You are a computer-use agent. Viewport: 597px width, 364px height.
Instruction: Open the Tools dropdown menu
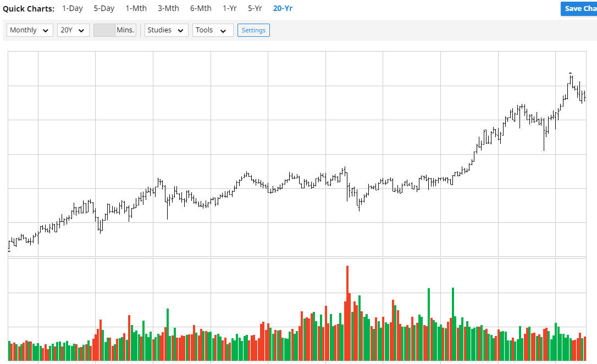coord(213,30)
